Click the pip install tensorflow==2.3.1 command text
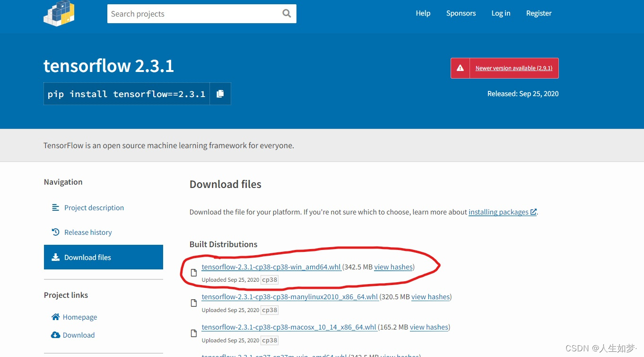The height and width of the screenshot is (357, 644). [x=126, y=94]
